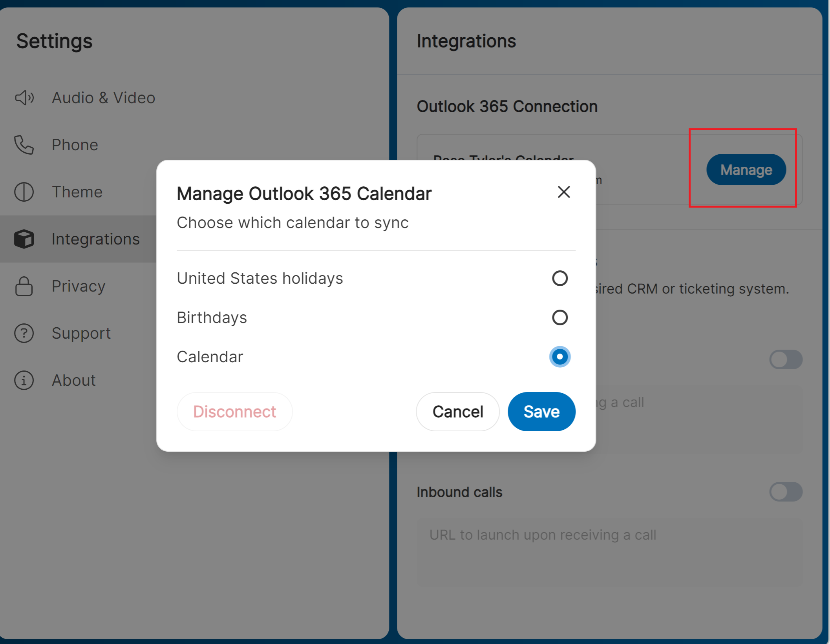Select the Birthdays radio button
The image size is (830, 644).
(560, 317)
